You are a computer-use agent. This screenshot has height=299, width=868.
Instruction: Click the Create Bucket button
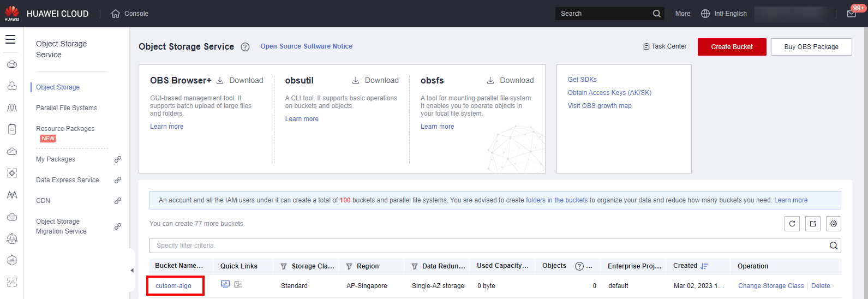tap(732, 47)
